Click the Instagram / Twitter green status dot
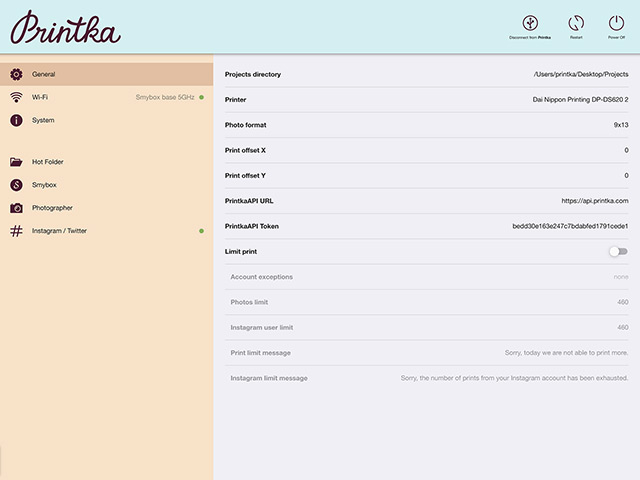Viewport: 640px width, 480px height. point(201,231)
